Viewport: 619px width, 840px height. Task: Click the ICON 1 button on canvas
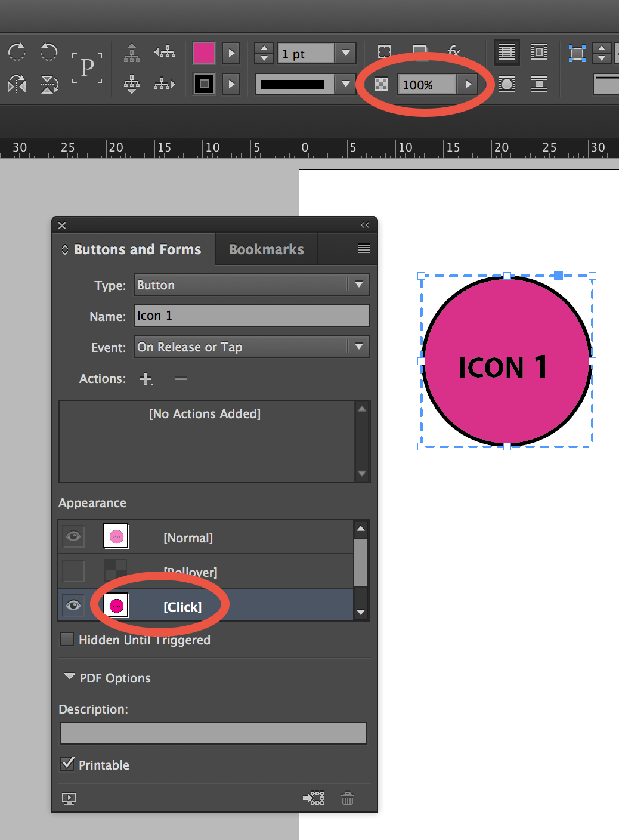[507, 361]
